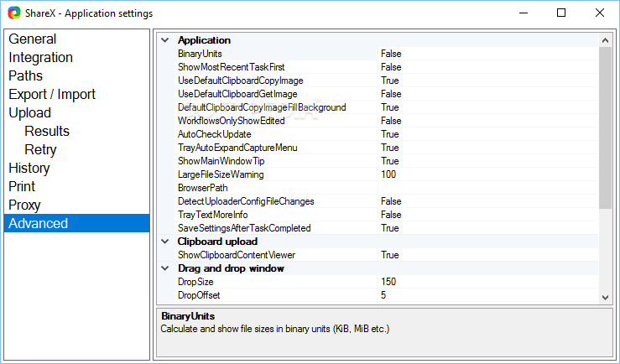Select the Upload section

tap(30, 112)
